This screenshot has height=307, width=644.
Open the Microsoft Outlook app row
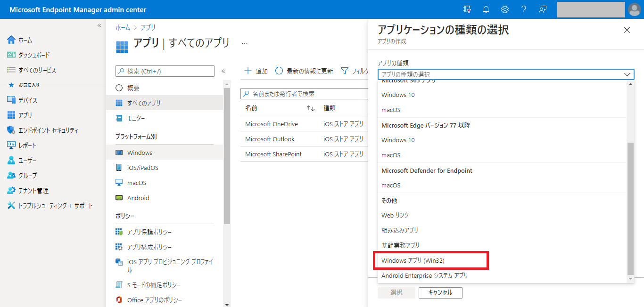pos(305,139)
